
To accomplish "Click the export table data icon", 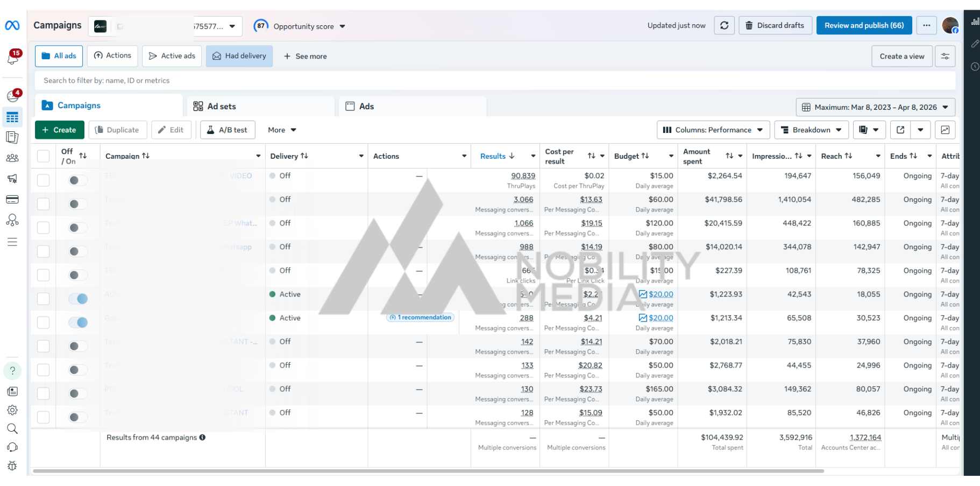I will 900,130.
